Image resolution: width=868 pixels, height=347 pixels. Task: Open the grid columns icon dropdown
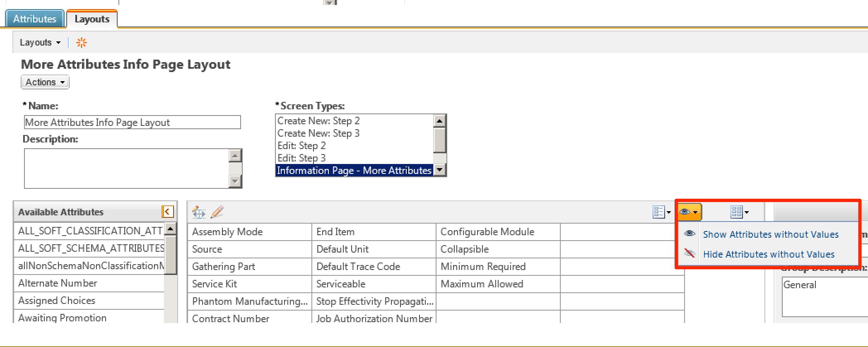coord(739,212)
